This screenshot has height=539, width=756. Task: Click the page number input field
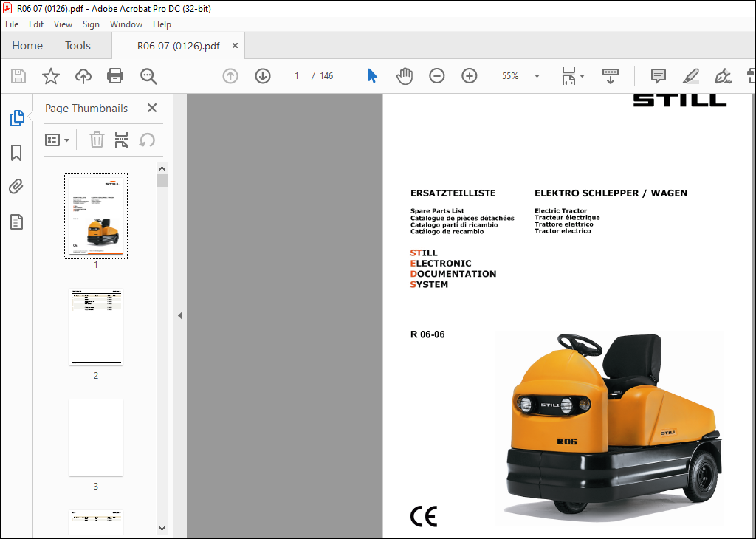point(297,76)
